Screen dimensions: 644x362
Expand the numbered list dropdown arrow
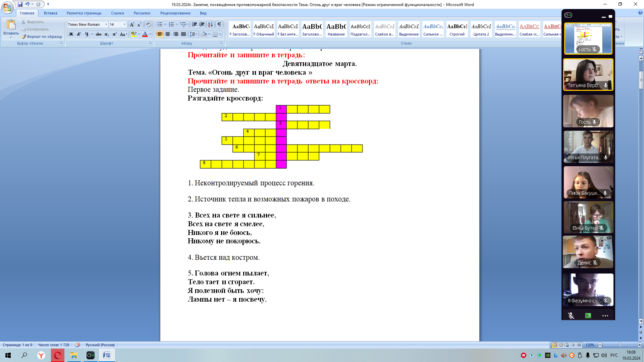tap(177, 24)
